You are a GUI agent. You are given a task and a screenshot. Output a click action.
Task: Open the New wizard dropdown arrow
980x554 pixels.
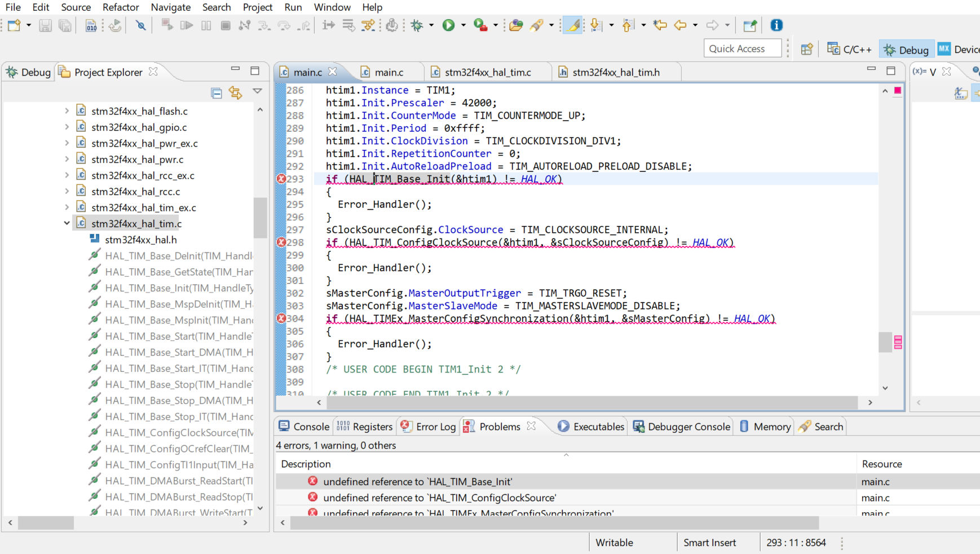pos(28,25)
